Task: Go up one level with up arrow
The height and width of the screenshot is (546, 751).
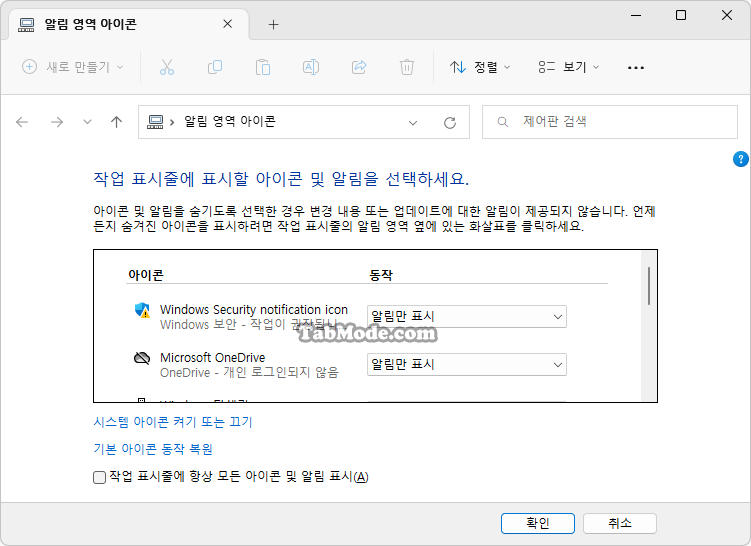Action: [x=116, y=122]
